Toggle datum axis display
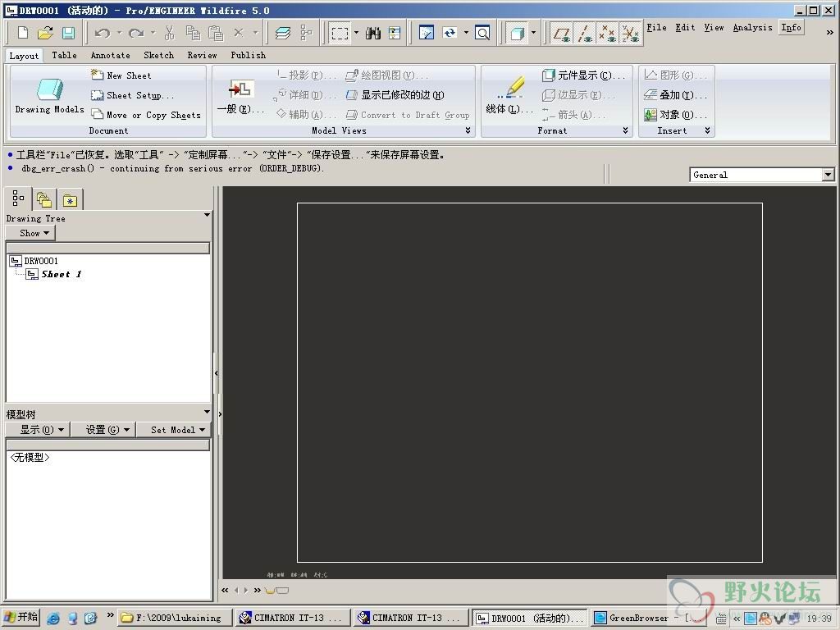This screenshot has width=840, height=630. [584, 33]
